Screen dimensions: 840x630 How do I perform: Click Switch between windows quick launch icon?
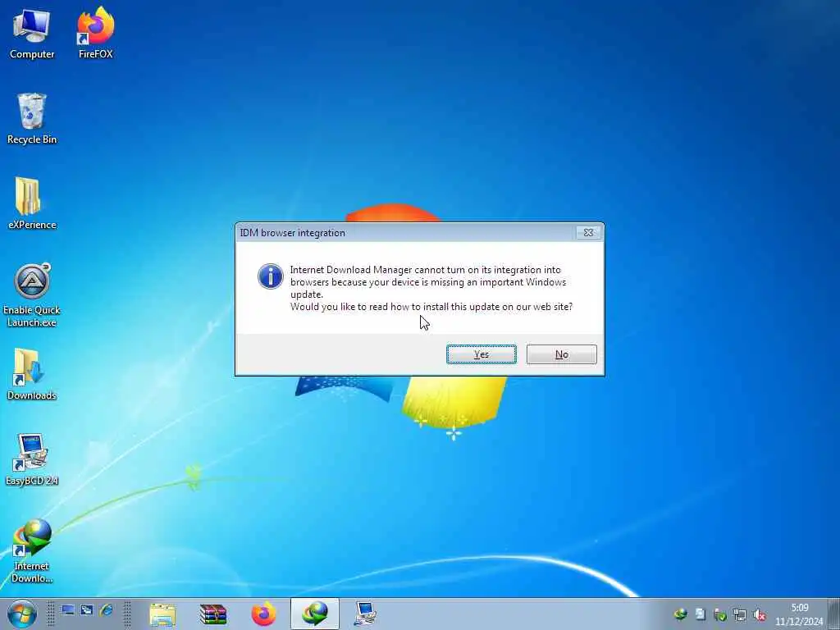point(87,610)
